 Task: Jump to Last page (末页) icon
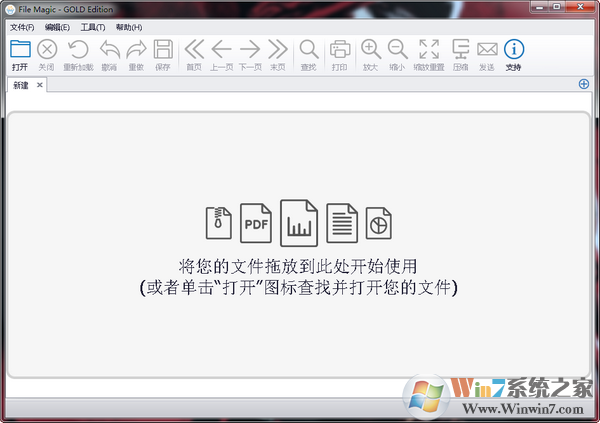point(278,49)
